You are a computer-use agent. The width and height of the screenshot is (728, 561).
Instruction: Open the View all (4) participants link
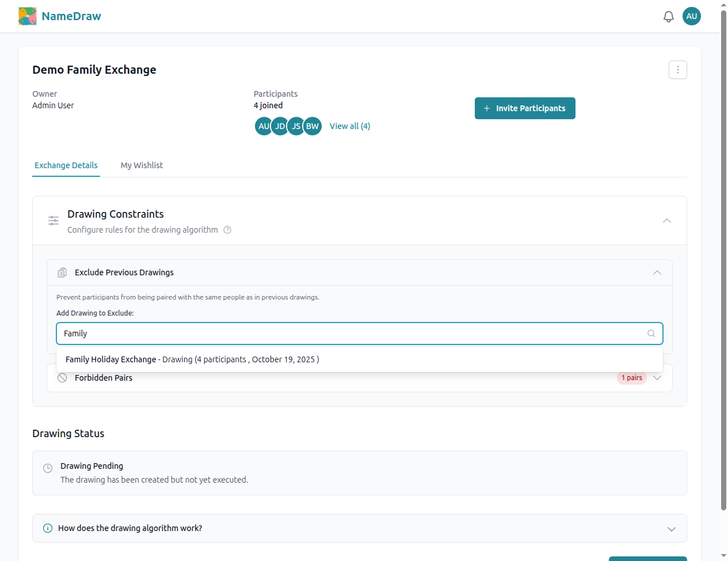coord(349,126)
